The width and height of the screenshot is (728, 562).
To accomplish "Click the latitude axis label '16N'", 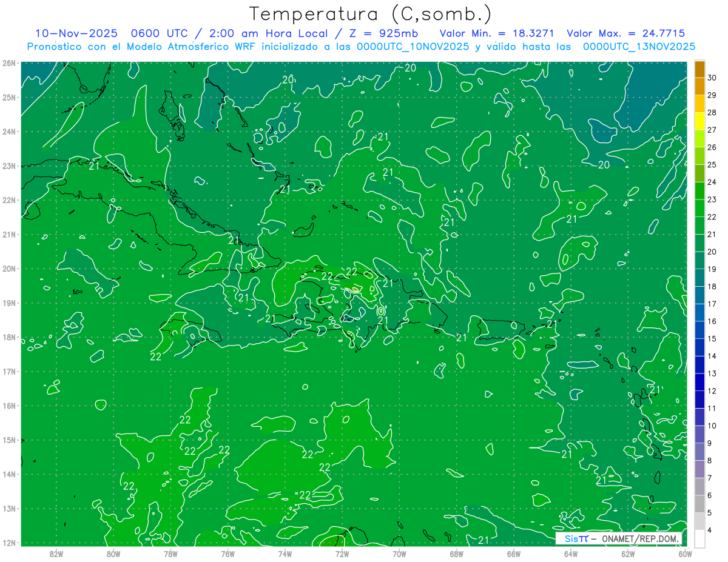I will point(9,406).
